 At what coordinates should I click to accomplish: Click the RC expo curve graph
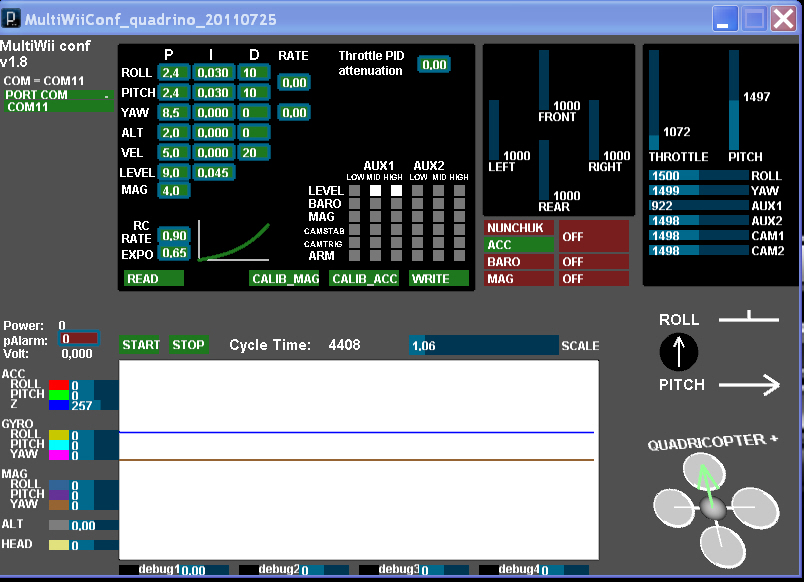point(234,240)
